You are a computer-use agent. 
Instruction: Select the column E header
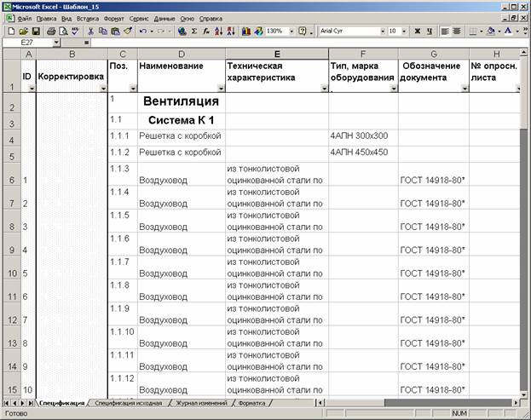[x=276, y=54]
